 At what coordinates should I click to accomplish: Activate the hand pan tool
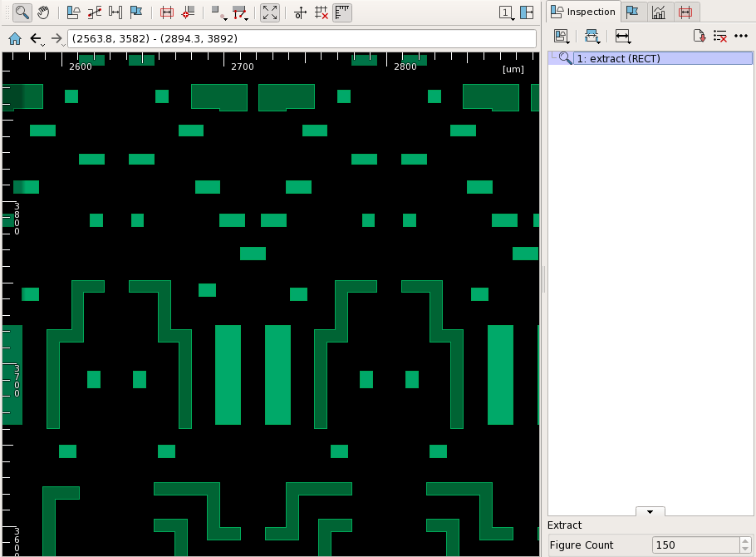click(x=43, y=12)
